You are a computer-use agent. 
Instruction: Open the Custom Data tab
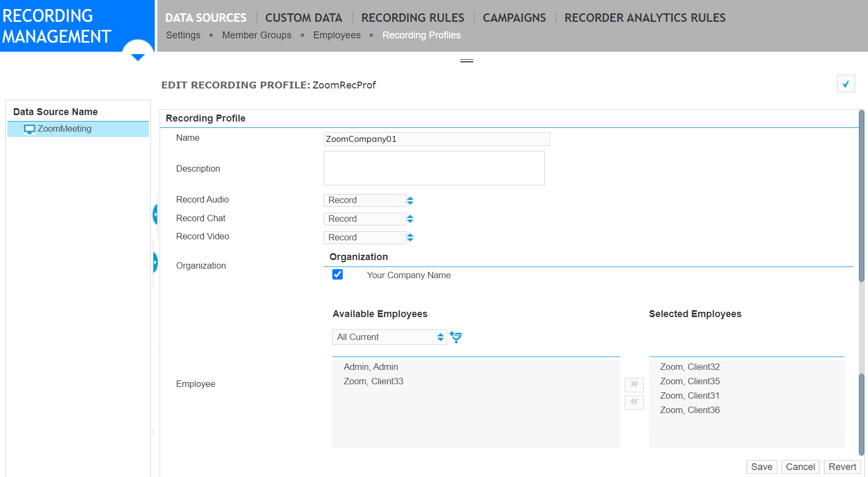coord(304,18)
